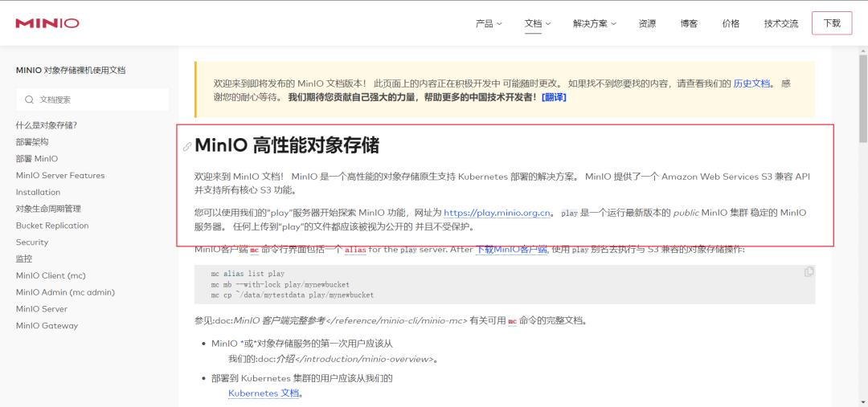Viewport: 868px width, 407px height.
Task: Open 对象生命周期管理 in sidebar
Action: (x=49, y=209)
